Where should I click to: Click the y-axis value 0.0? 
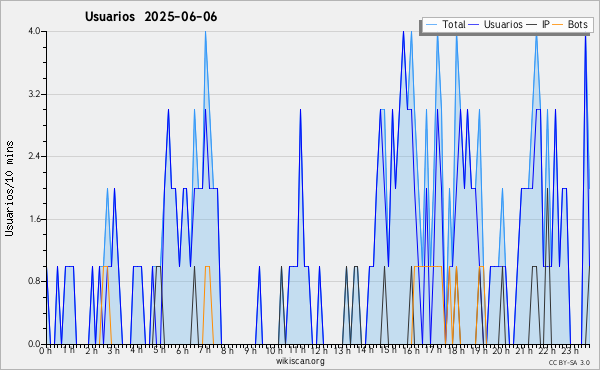(x=34, y=344)
